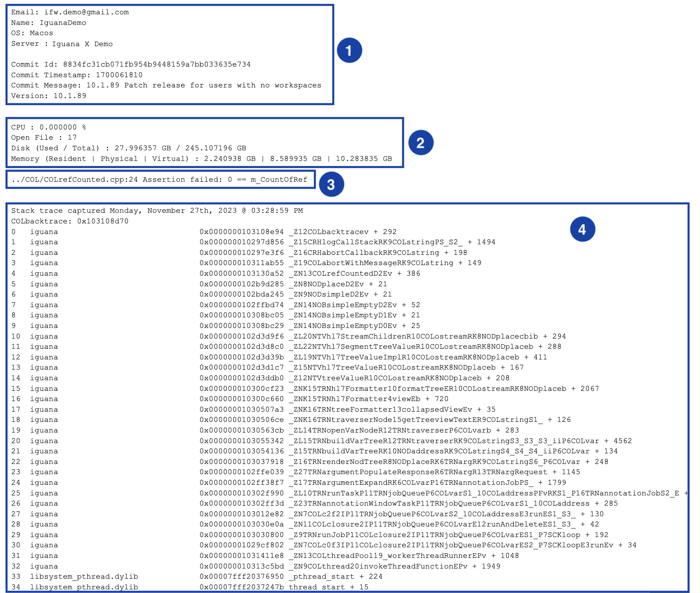Click the blue circle badge numbered 2
The width and height of the screenshot is (700, 593).
421,143
